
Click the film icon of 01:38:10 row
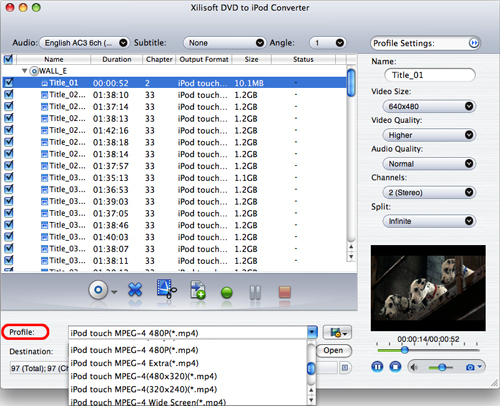pyautogui.click(x=44, y=95)
